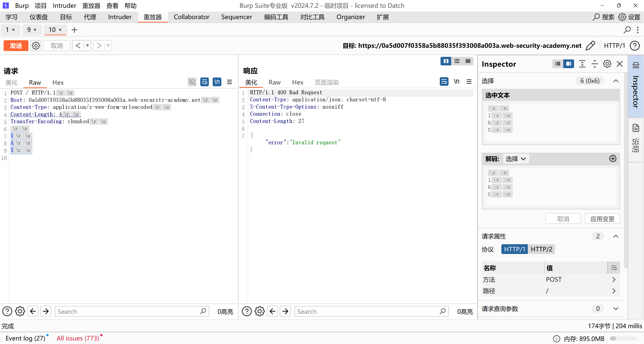Image resolution: width=644 pixels, height=344 pixels.
Task: Click the memory info icon in status bar
Action: (556, 339)
